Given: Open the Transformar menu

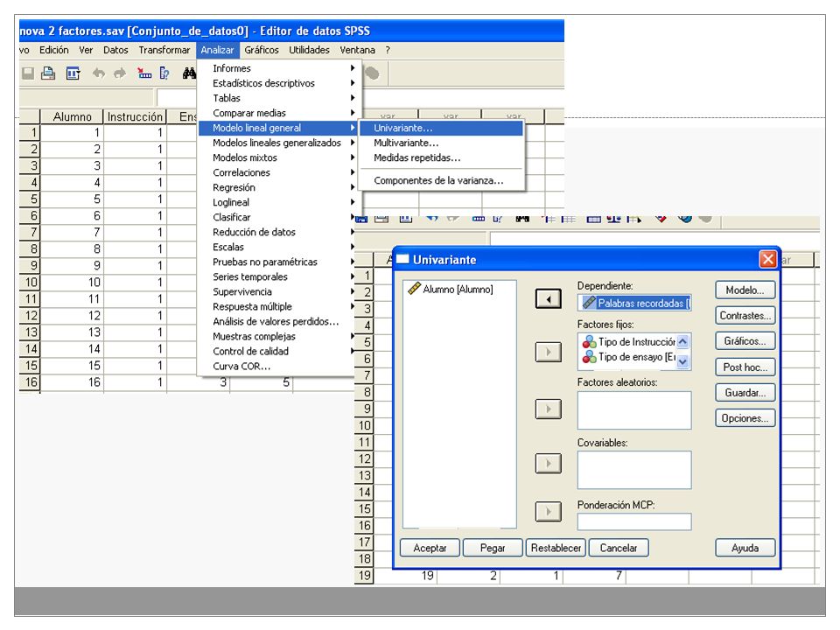Looking at the screenshot, I should coord(164,50).
